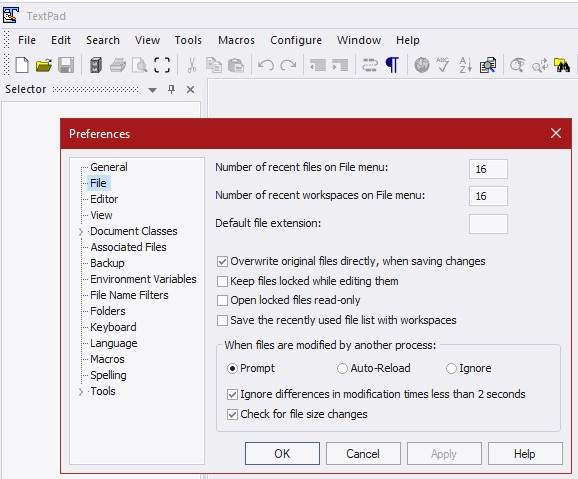Screen dimensions: 578x479
Task: Click the Default file extension field
Action: (x=488, y=224)
